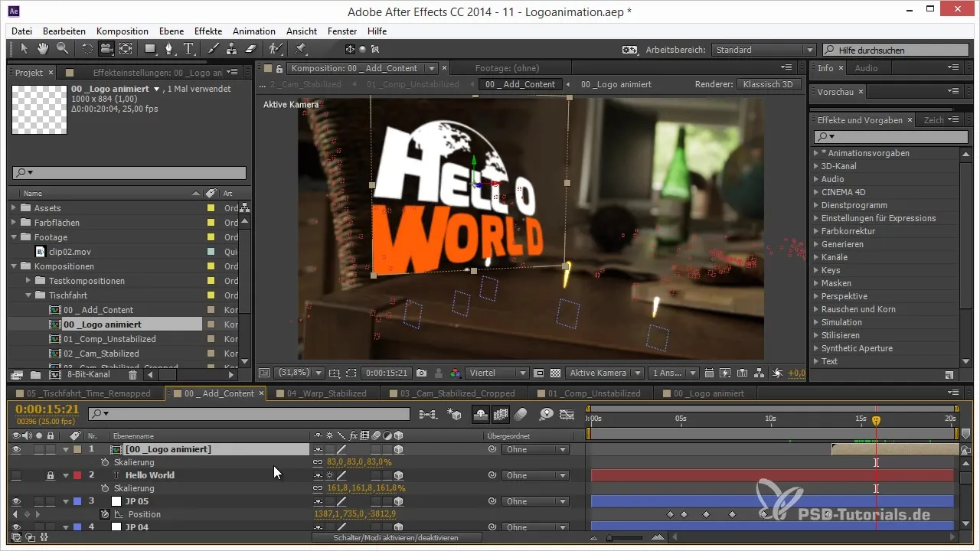This screenshot has width=980, height=551.
Task: Click the 8-Bit-Kanal color depth button
Action: pyautogui.click(x=88, y=375)
